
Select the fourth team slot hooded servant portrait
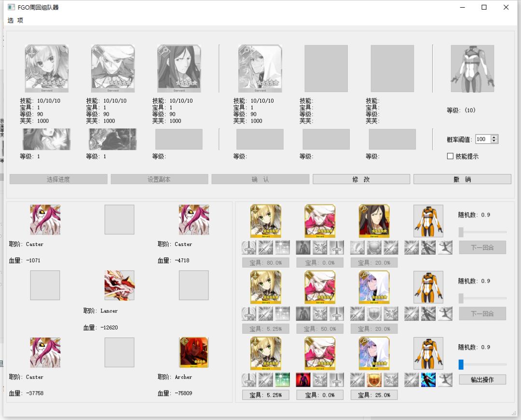pos(260,68)
